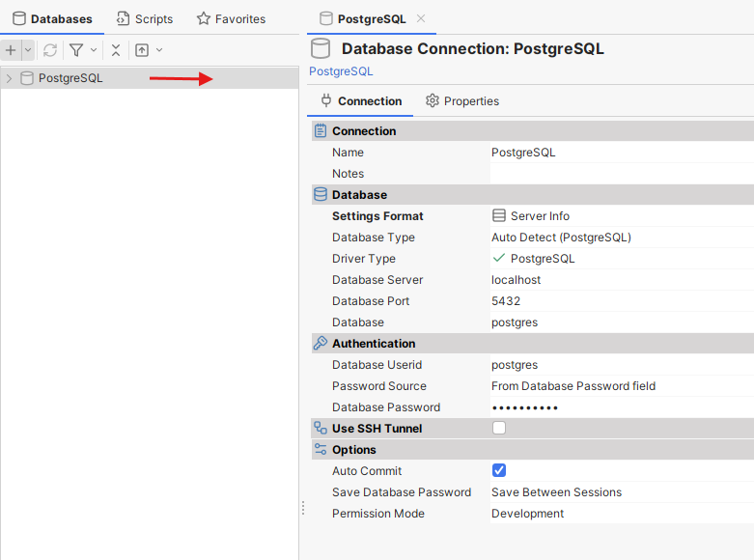The width and height of the screenshot is (754, 560).
Task: Edit the Database field value postgres
Action: pyautogui.click(x=623, y=322)
